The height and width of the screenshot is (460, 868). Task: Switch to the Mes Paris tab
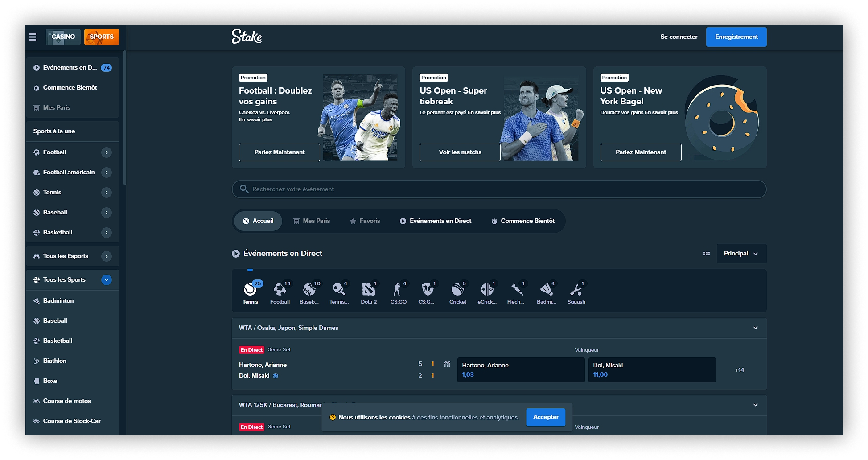(312, 221)
